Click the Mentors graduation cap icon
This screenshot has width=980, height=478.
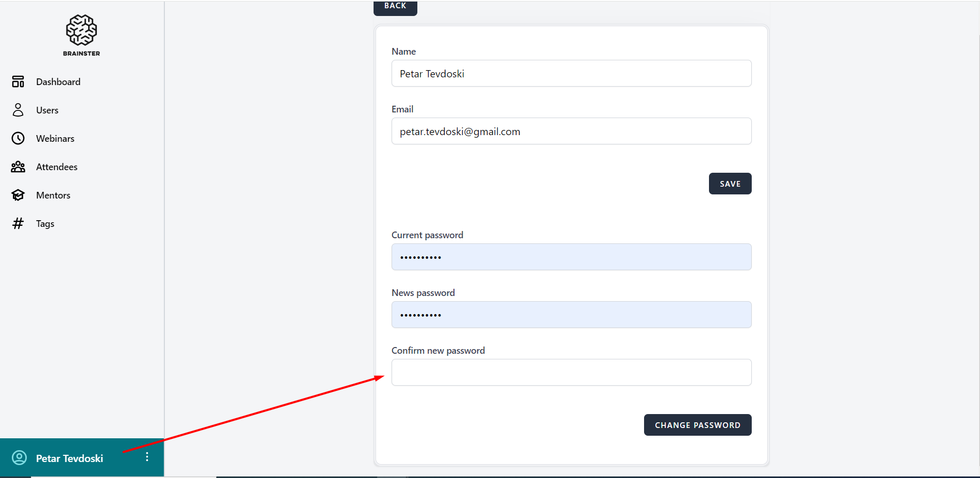(18, 195)
